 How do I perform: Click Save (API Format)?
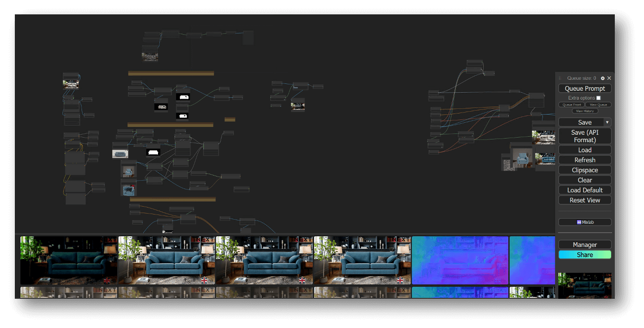coord(585,136)
